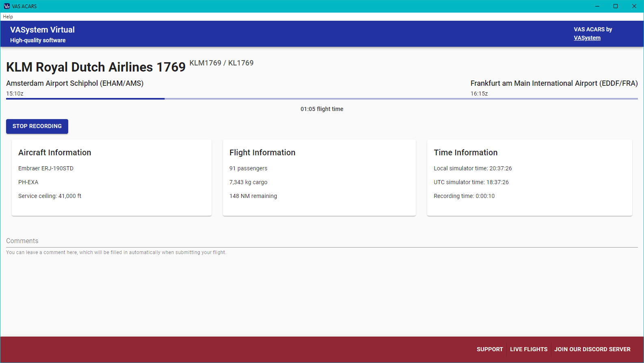The width and height of the screenshot is (644, 363).
Task: Click the 16:15z arrival time
Action: tap(479, 93)
